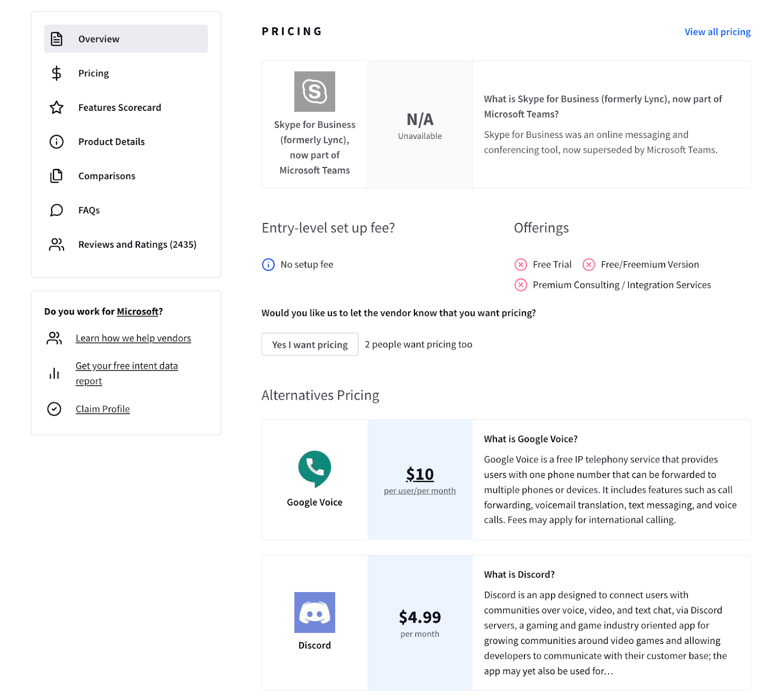Click the Overview document icon
This screenshot has height=700, width=774.
point(57,39)
